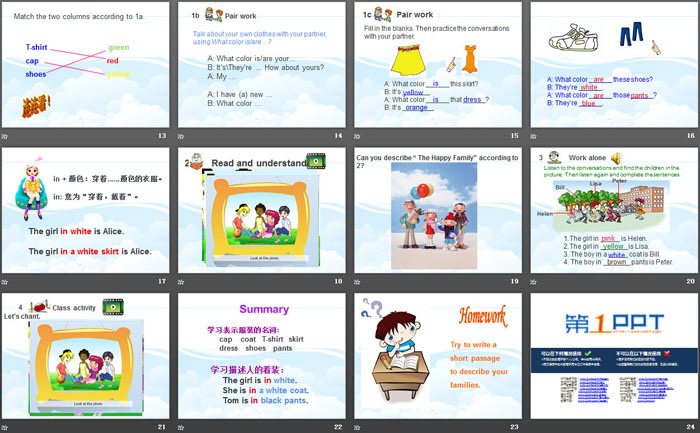This screenshot has height=433, width=700.
Task: Click slide number 19 label
Action: pos(515,281)
